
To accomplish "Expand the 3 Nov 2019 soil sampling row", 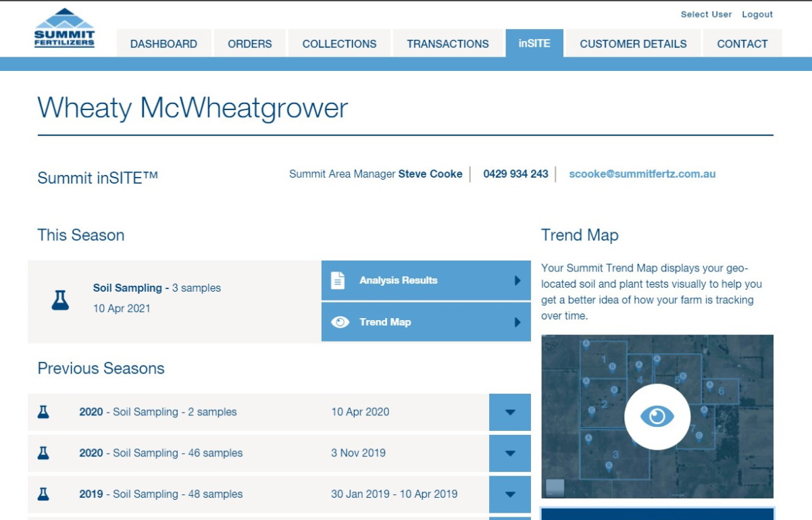I will tap(509, 453).
